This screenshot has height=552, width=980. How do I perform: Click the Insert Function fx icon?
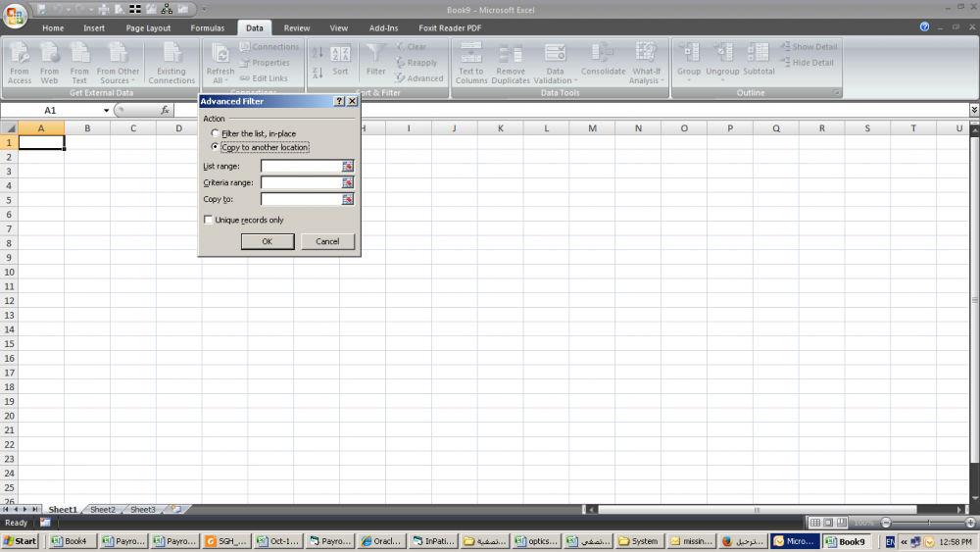click(166, 111)
